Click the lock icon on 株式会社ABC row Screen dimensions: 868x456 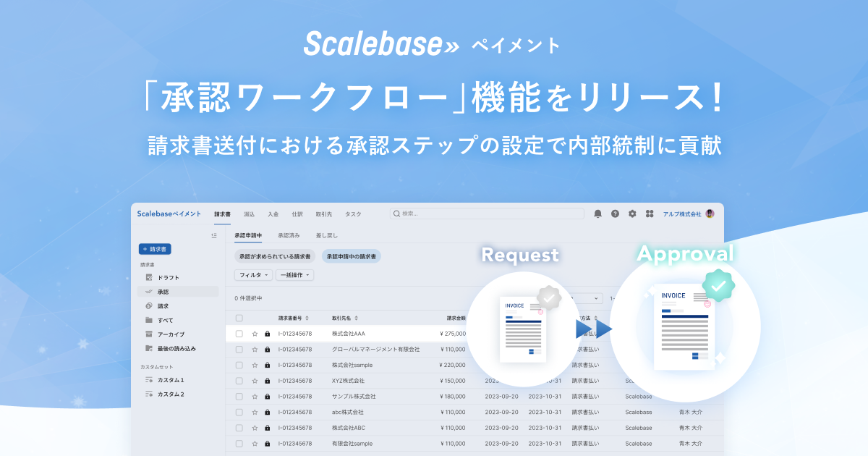(268, 428)
